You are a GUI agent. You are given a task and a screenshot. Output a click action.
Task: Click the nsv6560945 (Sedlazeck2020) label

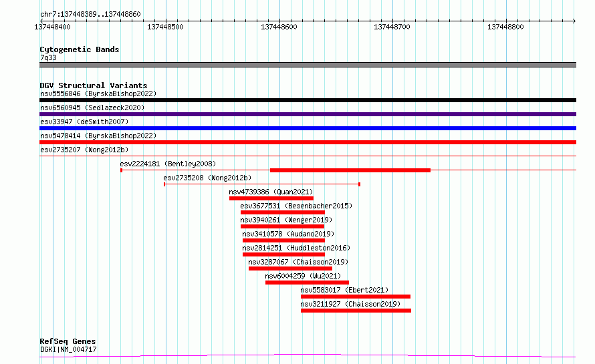92,108
